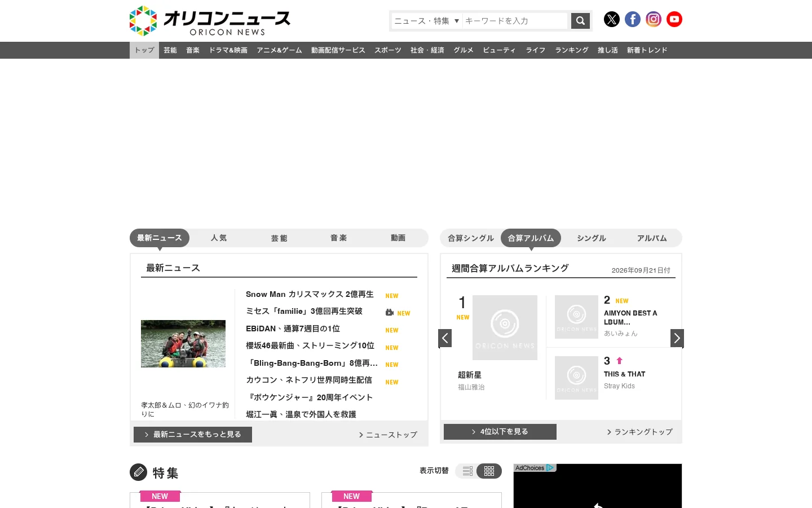Click the Oricon News logo
Image resolution: width=812 pixels, height=508 pixels.
[x=210, y=21]
